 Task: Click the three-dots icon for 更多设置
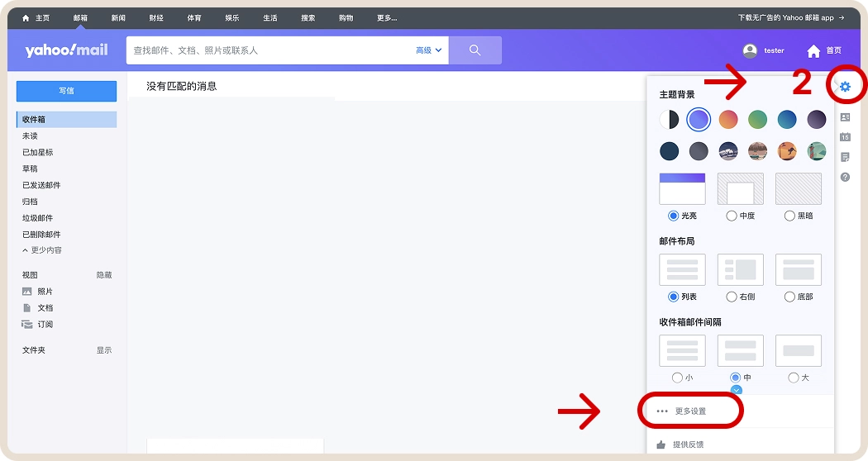point(662,411)
